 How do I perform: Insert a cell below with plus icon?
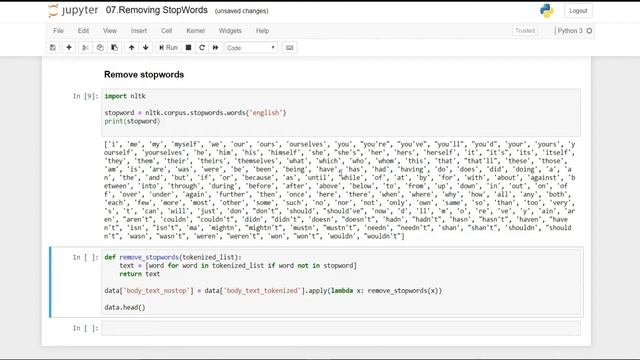(x=69, y=47)
